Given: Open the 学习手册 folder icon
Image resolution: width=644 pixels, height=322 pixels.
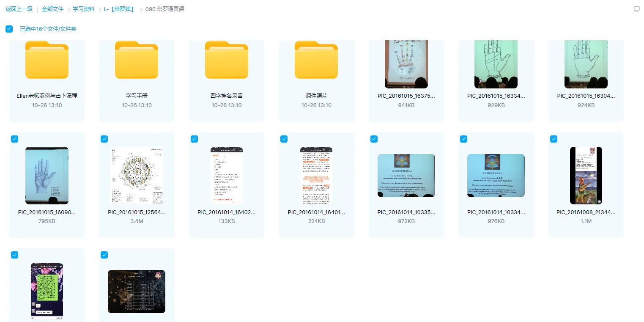Looking at the screenshot, I should tap(137, 60).
